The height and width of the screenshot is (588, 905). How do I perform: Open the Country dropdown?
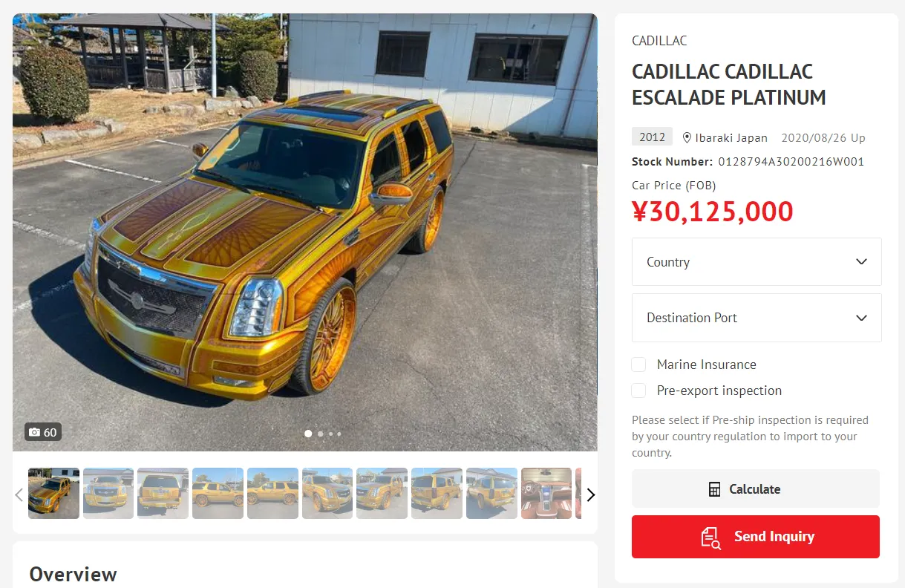[757, 262]
